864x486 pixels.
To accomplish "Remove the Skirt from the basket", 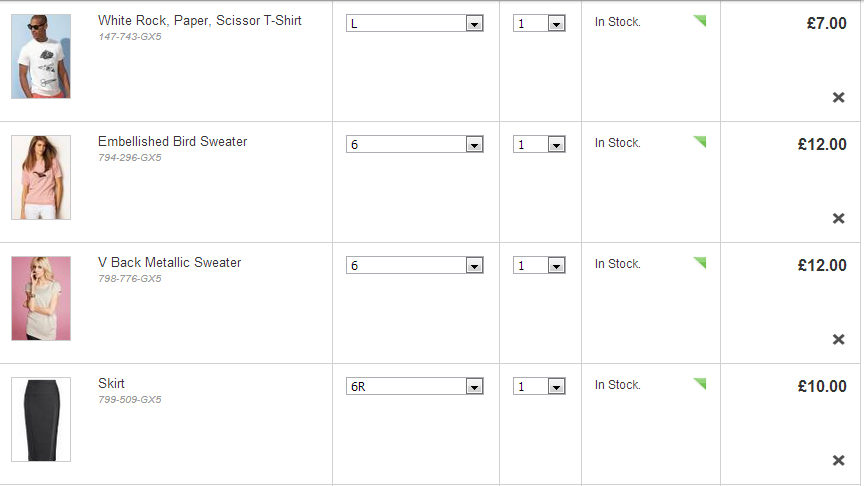I will coord(838,460).
